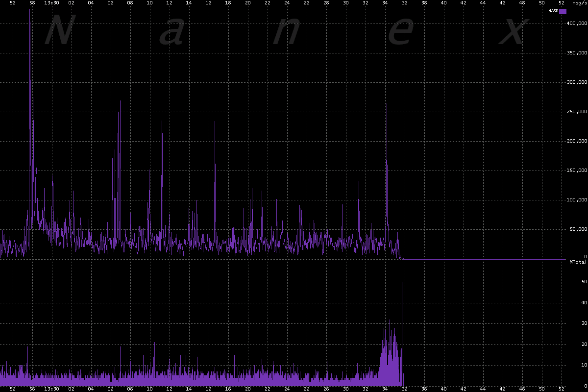Select the 300,000 scale value
588x392 pixels.
pos(577,82)
